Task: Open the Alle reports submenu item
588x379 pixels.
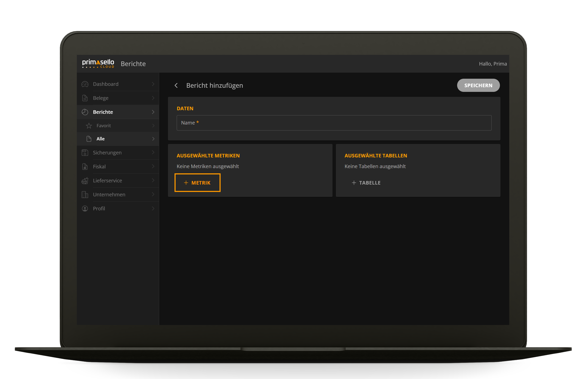Action: click(101, 139)
